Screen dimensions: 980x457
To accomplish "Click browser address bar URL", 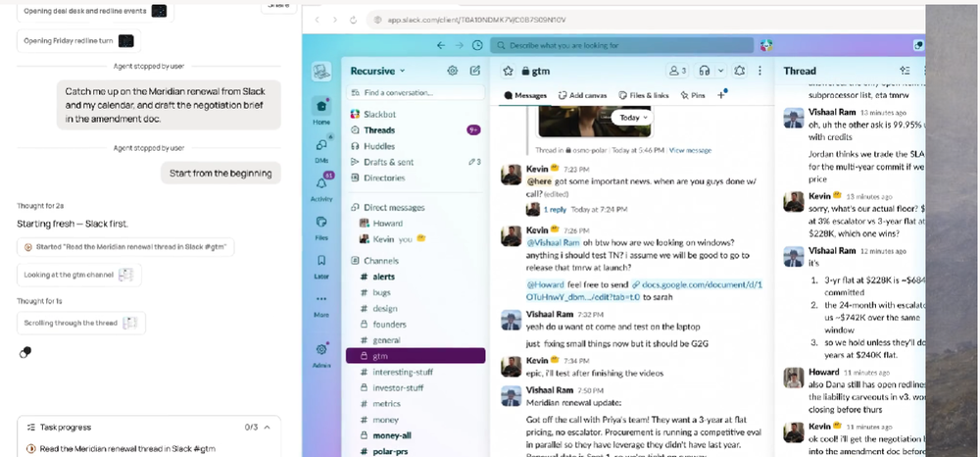I will (x=477, y=20).
